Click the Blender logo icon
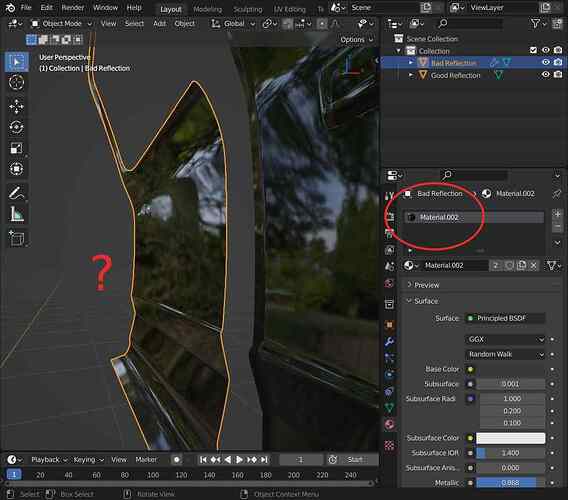The width and height of the screenshot is (568, 500). [10, 7]
